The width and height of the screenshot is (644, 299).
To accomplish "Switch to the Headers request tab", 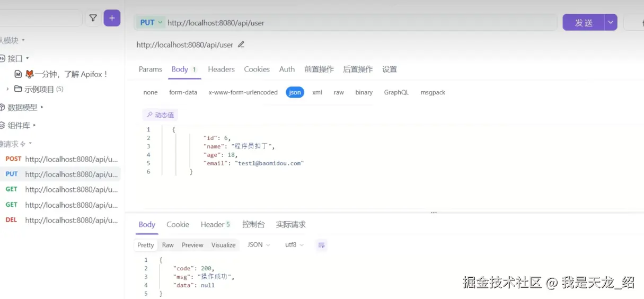I will click(x=221, y=69).
